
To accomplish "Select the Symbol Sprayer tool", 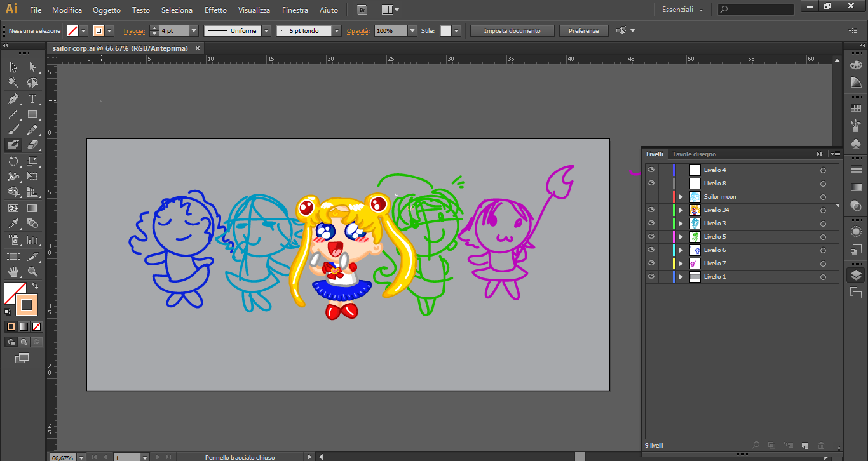I will [13, 240].
